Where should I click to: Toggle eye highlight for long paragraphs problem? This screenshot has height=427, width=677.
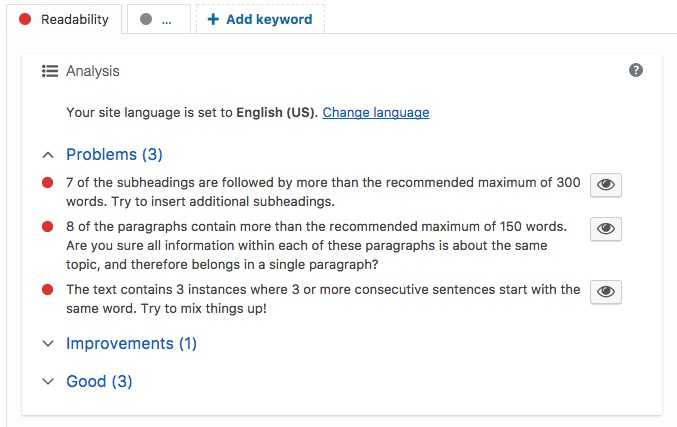point(605,228)
